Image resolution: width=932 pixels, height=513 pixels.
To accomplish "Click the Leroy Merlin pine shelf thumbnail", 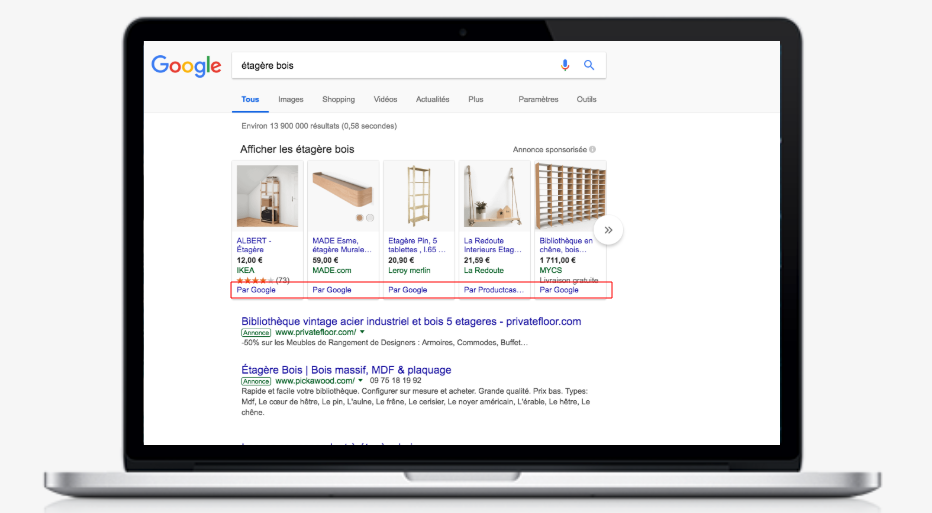I will click(419, 196).
